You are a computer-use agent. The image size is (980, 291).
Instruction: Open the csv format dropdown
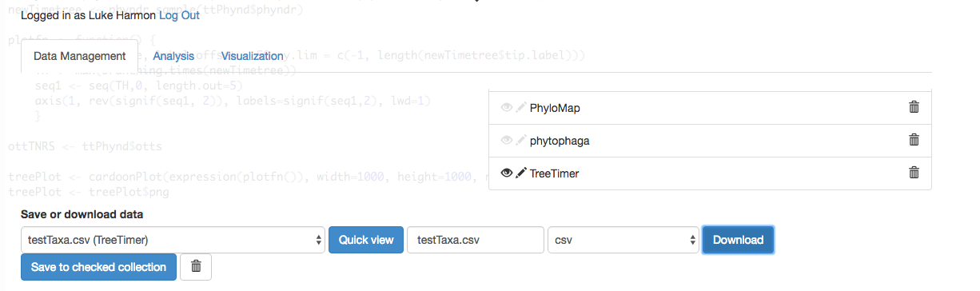(624, 240)
